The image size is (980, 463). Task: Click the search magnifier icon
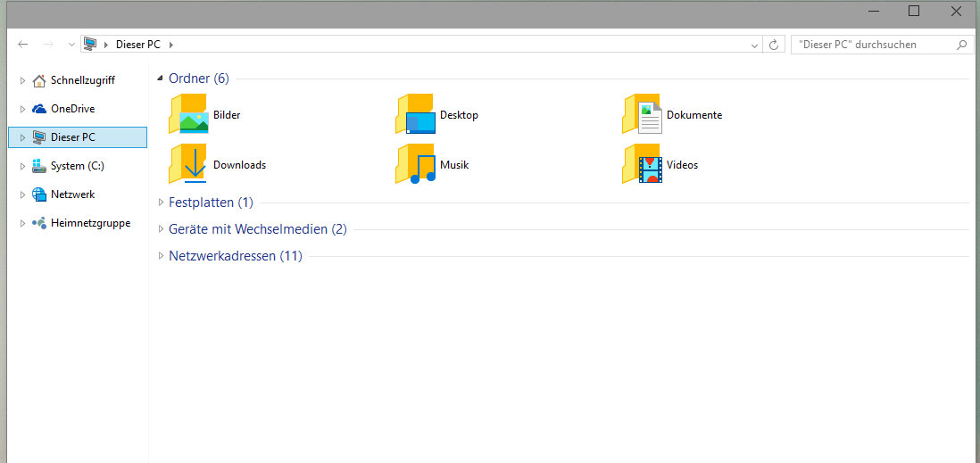click(x=961, y=45)
